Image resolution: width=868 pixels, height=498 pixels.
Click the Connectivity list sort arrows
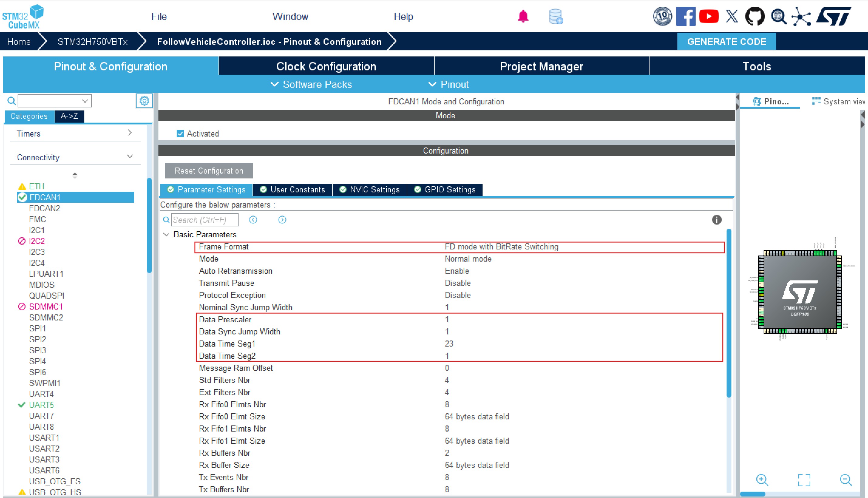(x=75, y=175)
